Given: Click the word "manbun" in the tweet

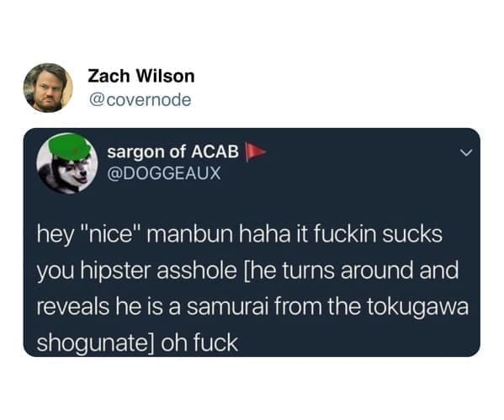Looking at the screenshot, I should click(190, 234).
